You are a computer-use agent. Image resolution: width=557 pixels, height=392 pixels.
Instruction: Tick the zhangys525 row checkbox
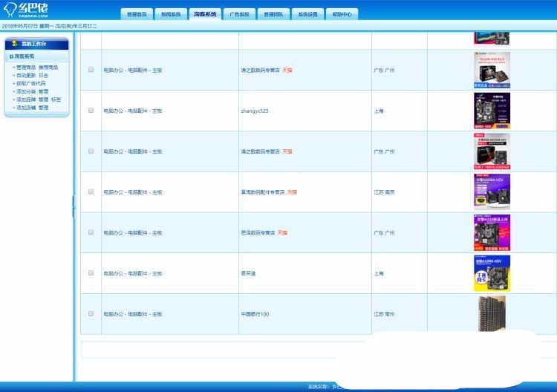coord(91,111)
